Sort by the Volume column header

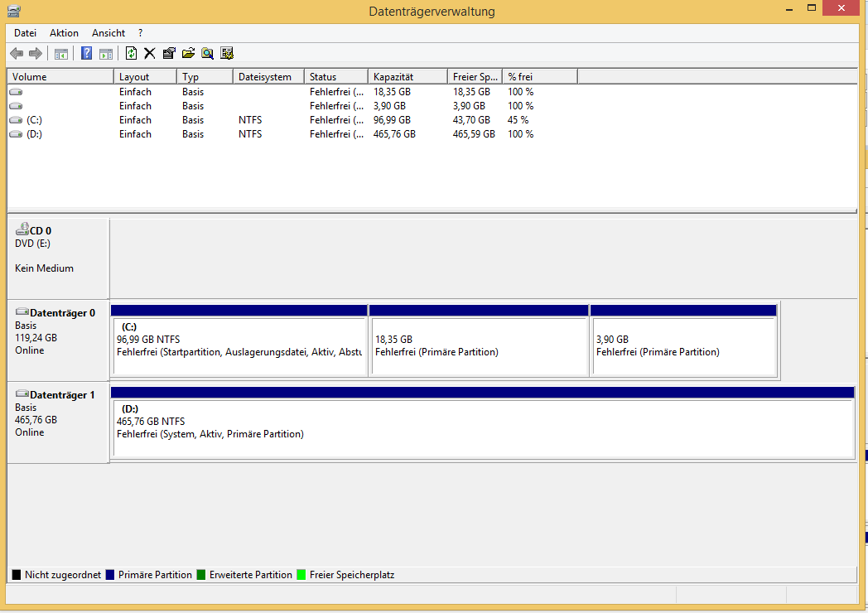60,77
